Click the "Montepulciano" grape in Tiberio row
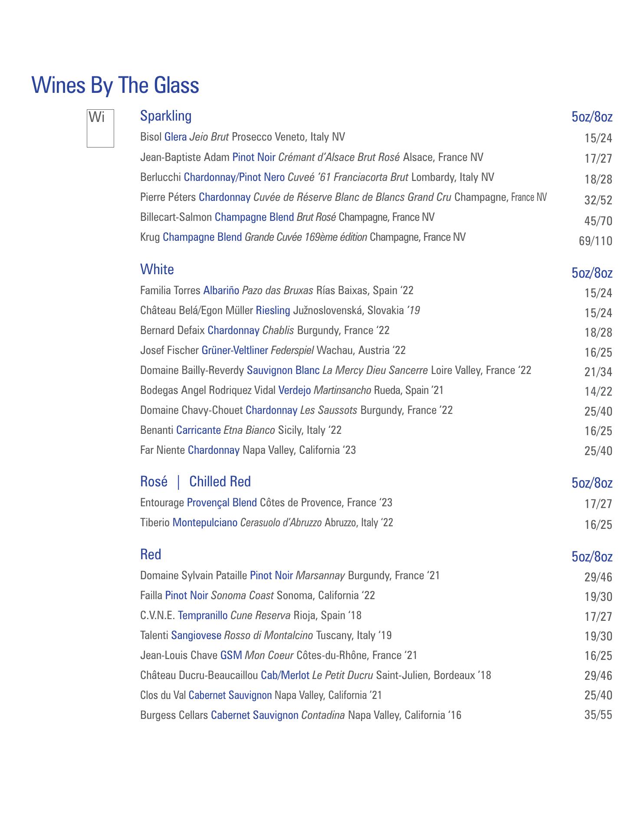The width and height of the screenshot is (644, 833). (205, 522)
